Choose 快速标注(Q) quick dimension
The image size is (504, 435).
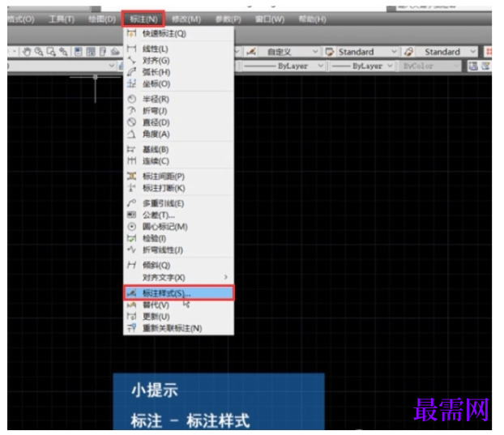(179, 33)
